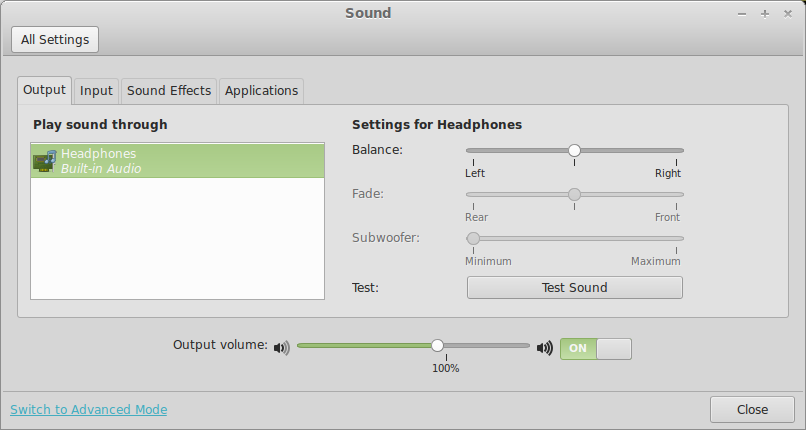Screen dimensions: 806x430
Task: Click the All Settings button
Action: pyautogui.click(x=55, y=40)
